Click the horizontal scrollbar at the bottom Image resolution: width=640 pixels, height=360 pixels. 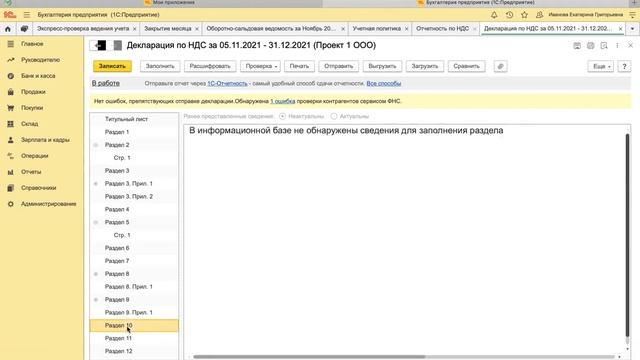309,357
